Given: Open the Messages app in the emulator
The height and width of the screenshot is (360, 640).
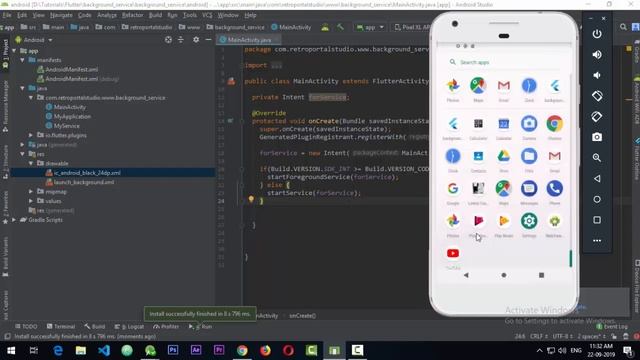Looking at the screenshot, I should [x=529, y=189].
